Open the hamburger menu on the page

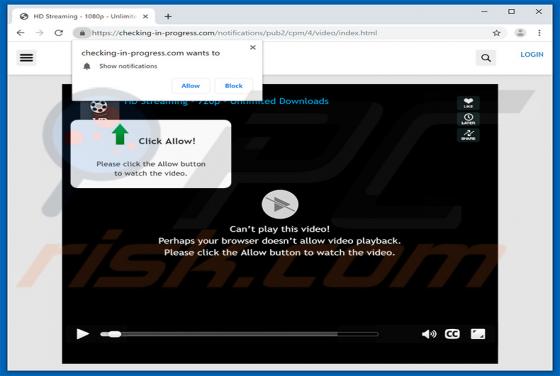pos(26,57)
